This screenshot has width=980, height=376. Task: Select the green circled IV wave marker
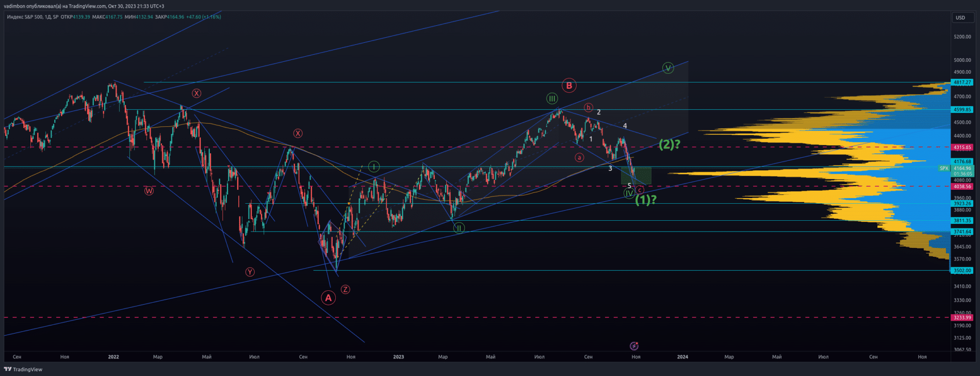pyautogui.click(x=629, y=193)
